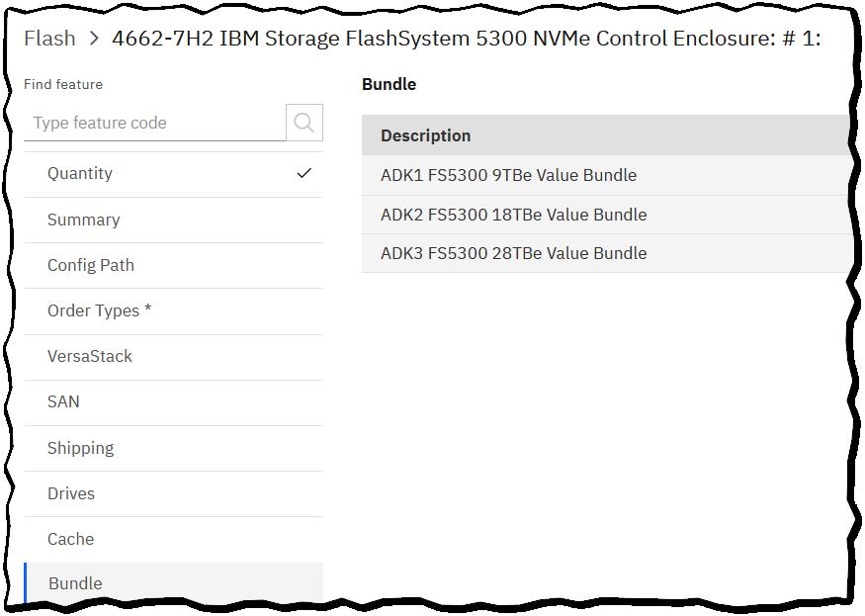Pick the ADK2 FS5300 18TBe Value Bundle row
The image size is (865, 616).
pyautogui.click(x=513, y=215)
